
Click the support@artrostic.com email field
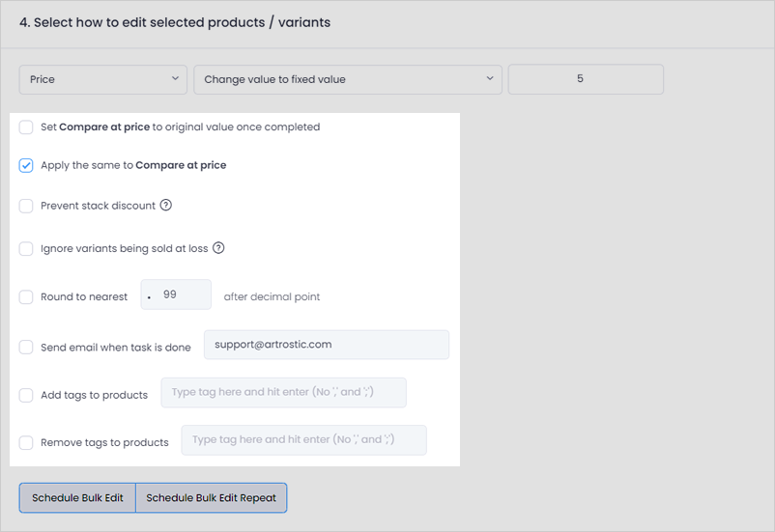[x=327, y=345]
